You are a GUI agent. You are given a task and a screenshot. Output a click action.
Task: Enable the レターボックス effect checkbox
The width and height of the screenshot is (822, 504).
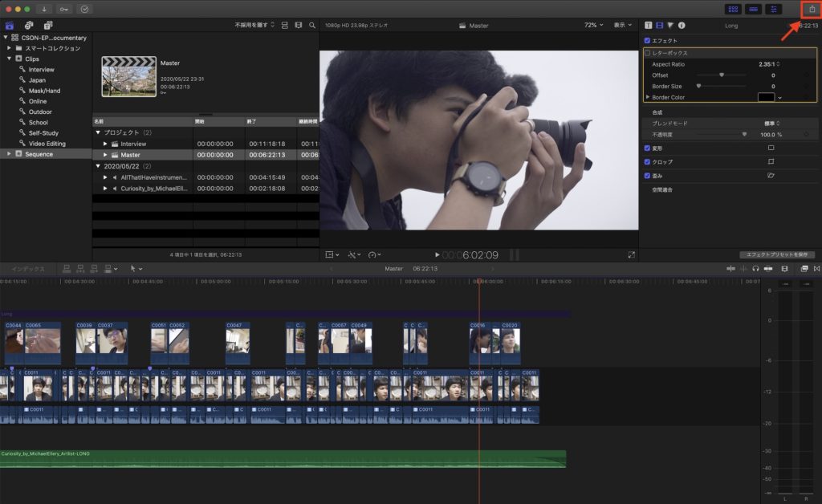coord(647,52)
